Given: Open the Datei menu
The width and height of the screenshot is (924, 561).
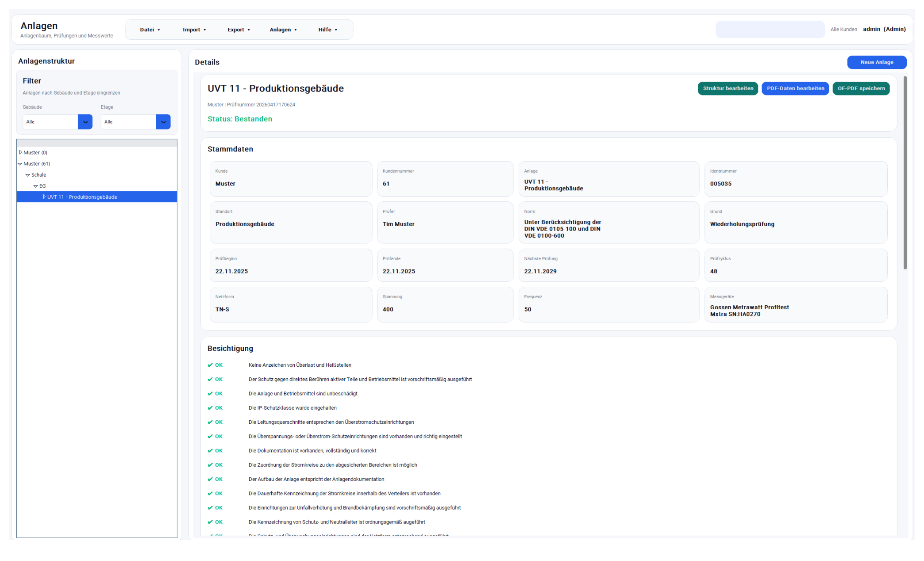Looking at the screenshot, I should point(150,30).
